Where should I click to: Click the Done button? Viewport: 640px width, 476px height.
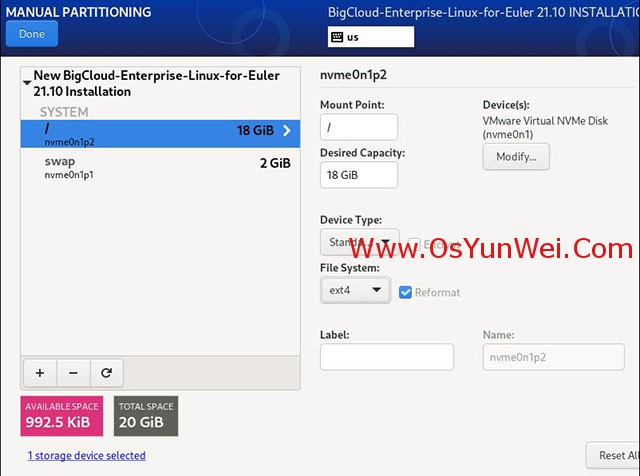(32, 34)
